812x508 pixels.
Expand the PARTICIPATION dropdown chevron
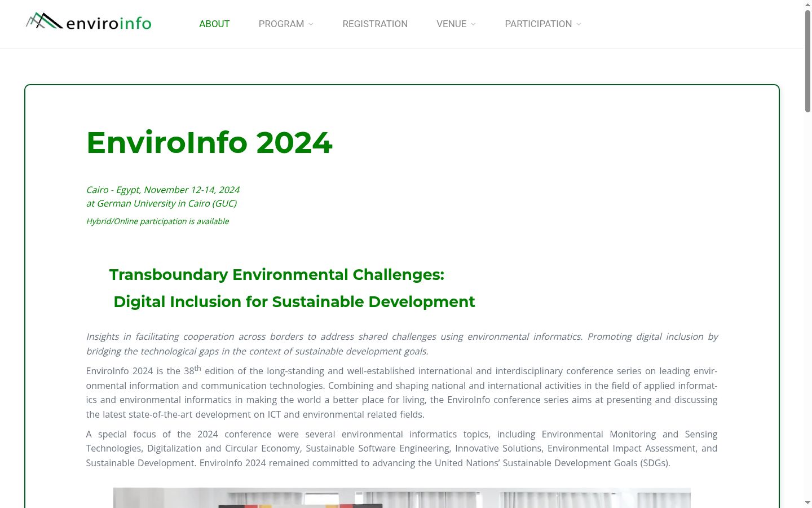coord(579,24)
